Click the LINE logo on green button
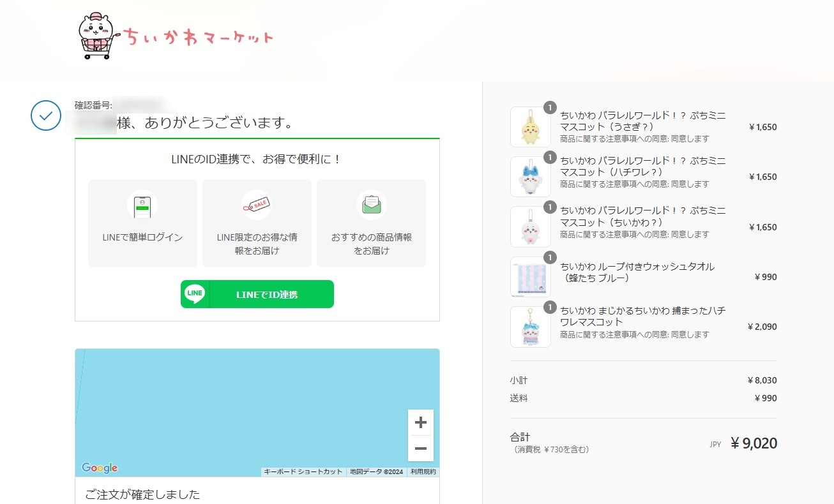This screenshot has width=834, height=504. coord(195,294)
